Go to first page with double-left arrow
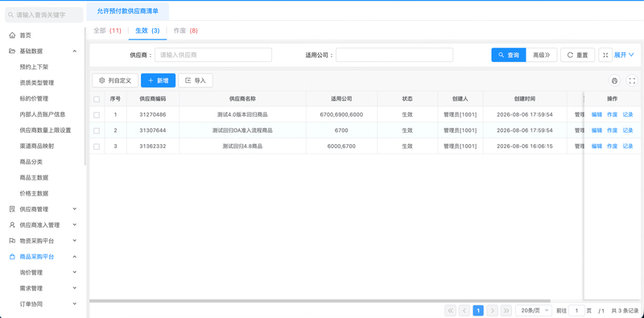 tap(451, 310)
